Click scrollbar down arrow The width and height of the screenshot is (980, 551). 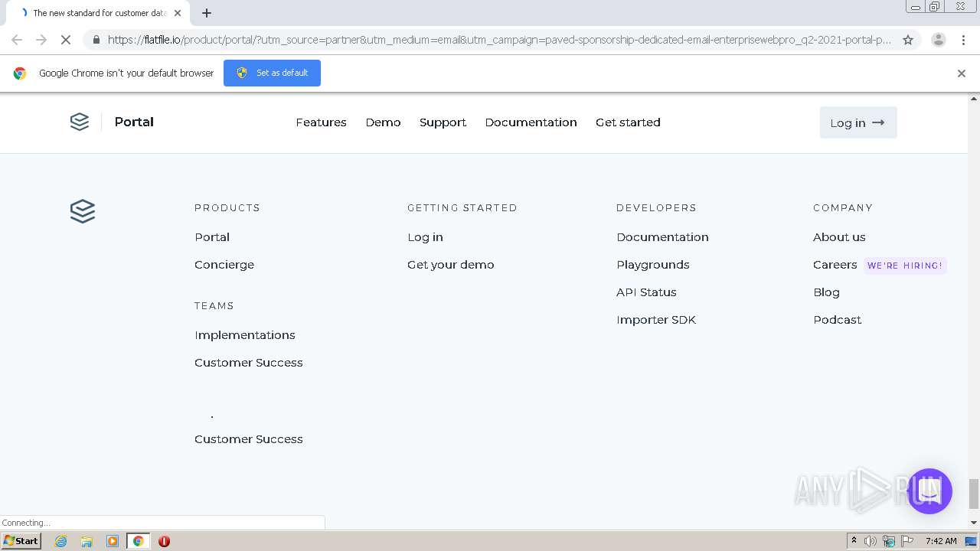974,522
